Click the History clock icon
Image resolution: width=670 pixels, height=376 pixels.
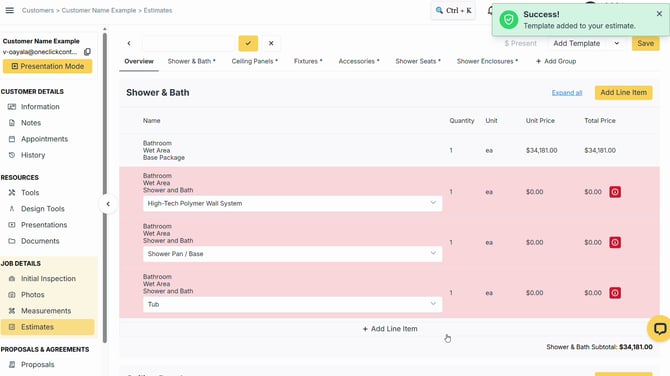(12, 155)
